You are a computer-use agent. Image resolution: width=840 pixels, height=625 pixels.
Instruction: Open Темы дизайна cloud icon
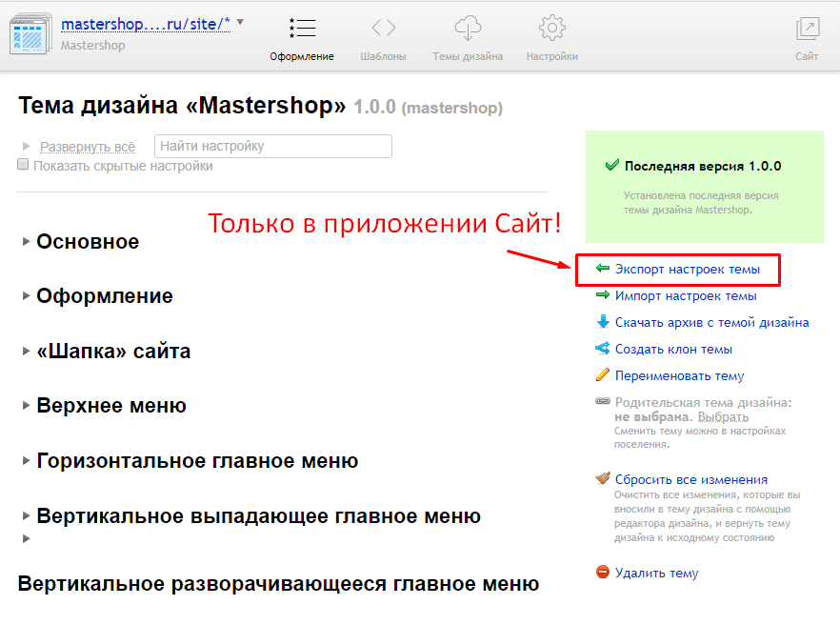coord(468,29)
